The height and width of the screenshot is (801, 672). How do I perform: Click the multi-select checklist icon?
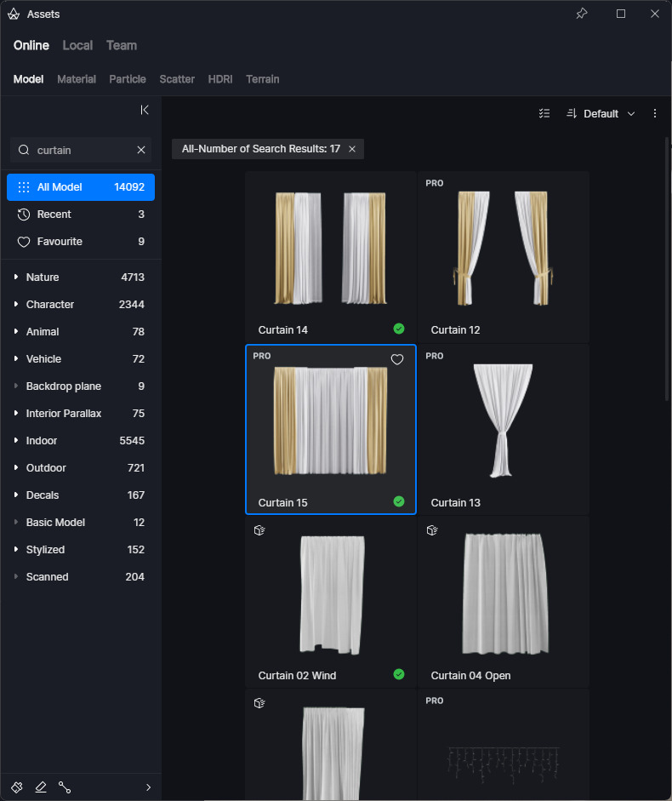(544, 113)
